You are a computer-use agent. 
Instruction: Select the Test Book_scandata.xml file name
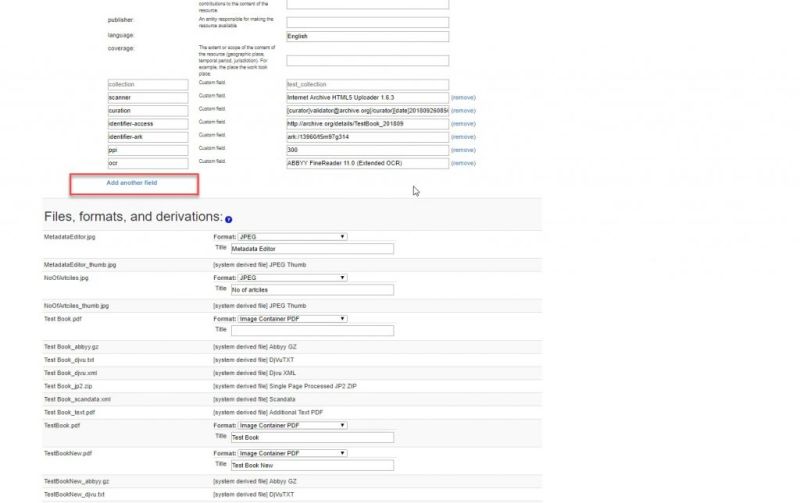[77, 399]
